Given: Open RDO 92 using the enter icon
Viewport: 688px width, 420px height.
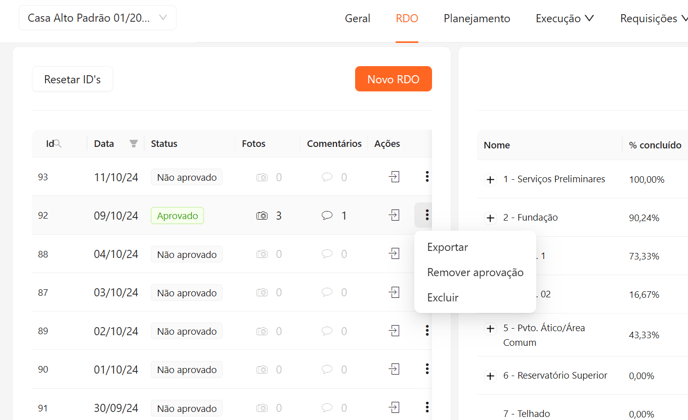Looking at the screenshot, I should tap(394, 215).
